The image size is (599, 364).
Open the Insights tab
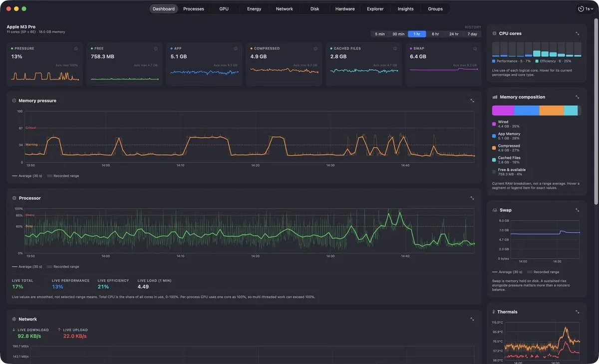(405, 9)
